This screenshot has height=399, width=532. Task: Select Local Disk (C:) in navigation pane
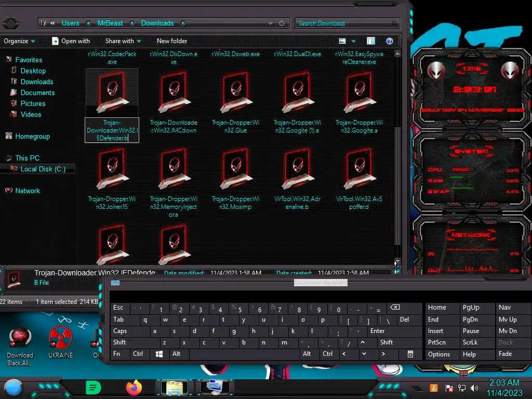pos(43,169)
